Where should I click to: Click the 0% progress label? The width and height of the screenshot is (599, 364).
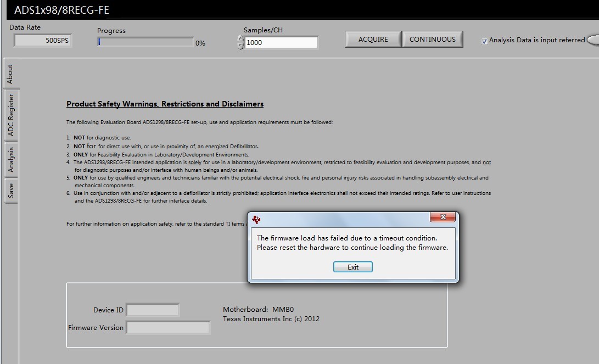pyautogui.click(x=200, y=43)
